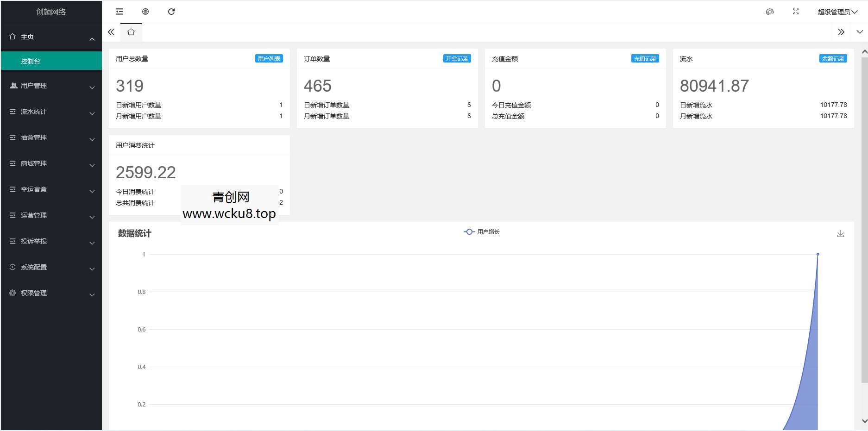Image resolution: width=868 pixels, height=431 pixels.
Task: Switch to the home tab
Action: tap(131, 32)
